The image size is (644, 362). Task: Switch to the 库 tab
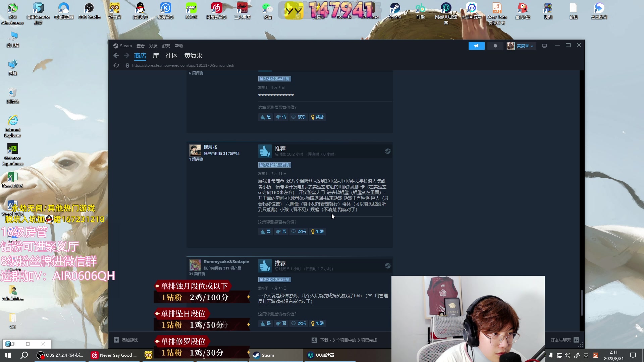(x=156, y=56)
